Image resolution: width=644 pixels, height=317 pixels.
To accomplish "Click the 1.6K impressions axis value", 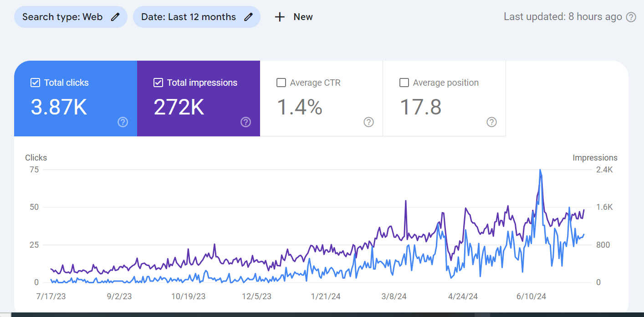I will coord(605,207).
